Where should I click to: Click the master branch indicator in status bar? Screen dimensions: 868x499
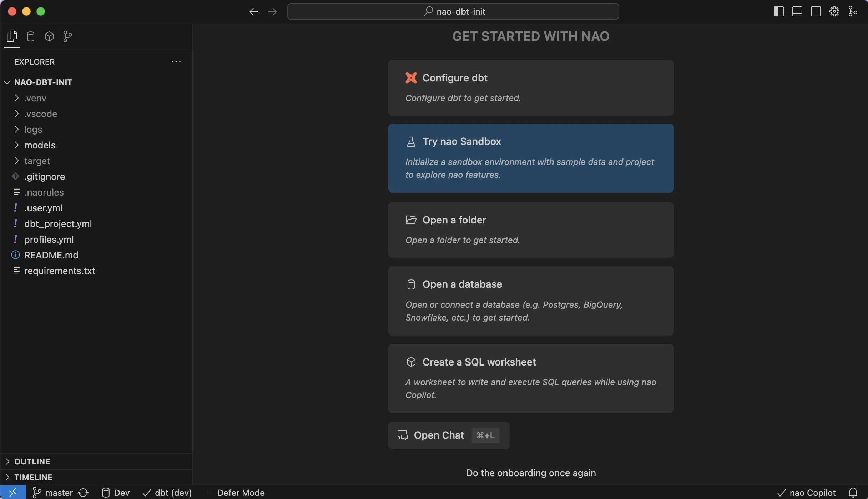coord(53,493)
